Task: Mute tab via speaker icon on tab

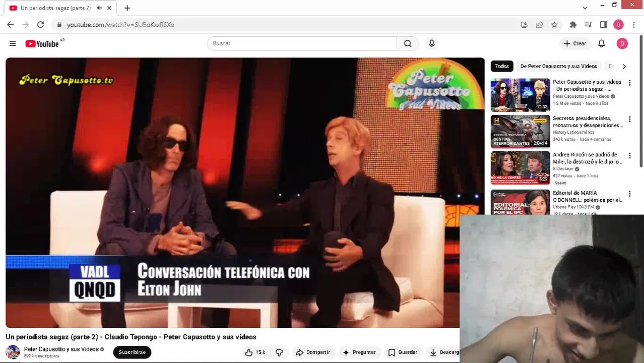Action: click(x=99, y=8)
